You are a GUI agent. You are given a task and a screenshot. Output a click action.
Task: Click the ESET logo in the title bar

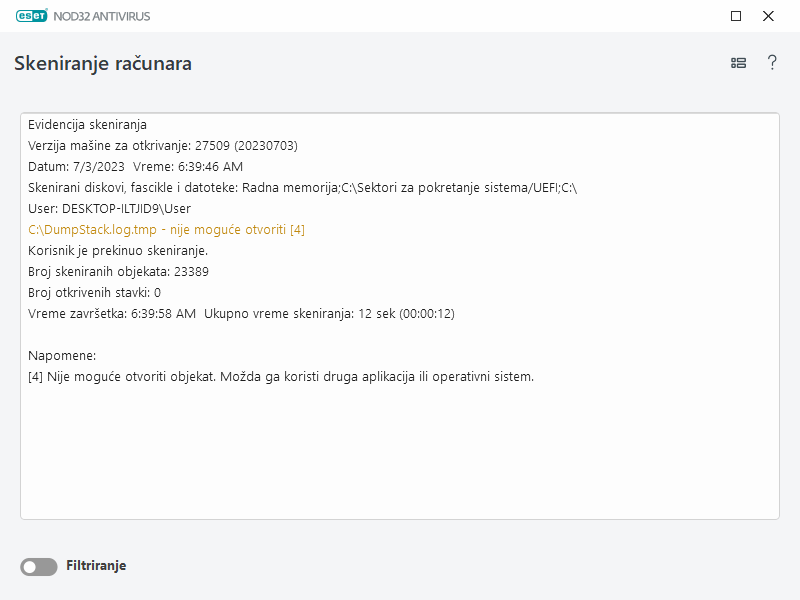[31, 16]
